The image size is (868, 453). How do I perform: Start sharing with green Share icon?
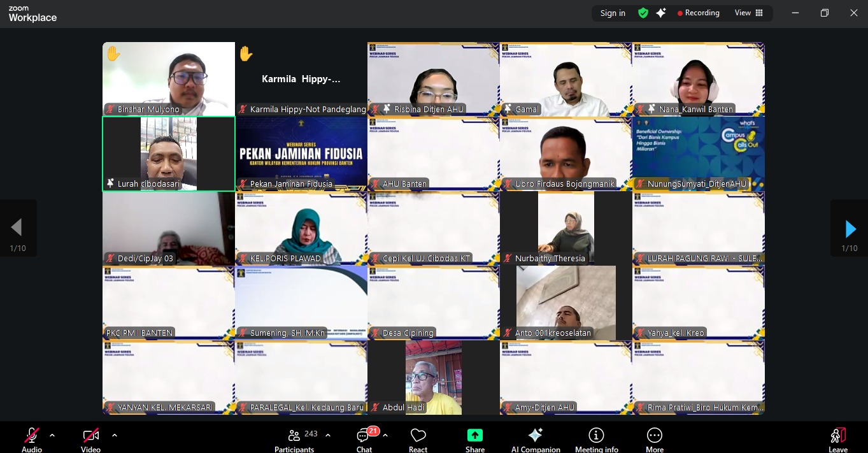click(474, 436)
